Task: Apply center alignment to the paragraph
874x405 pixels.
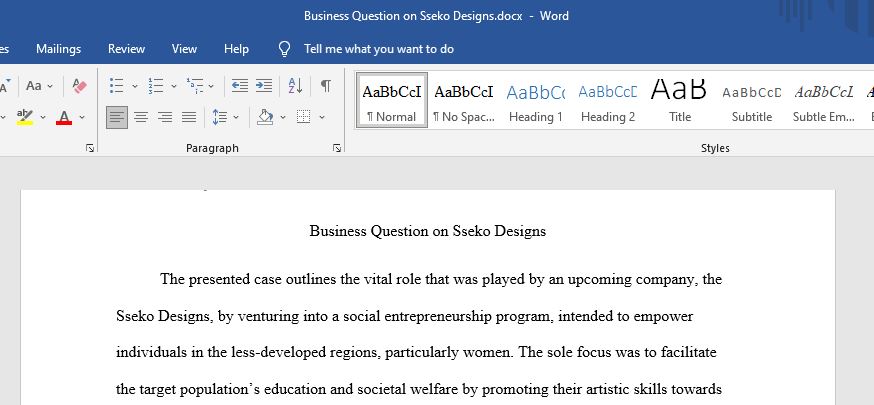Action: pyautogui.click(x=141, y=117)
